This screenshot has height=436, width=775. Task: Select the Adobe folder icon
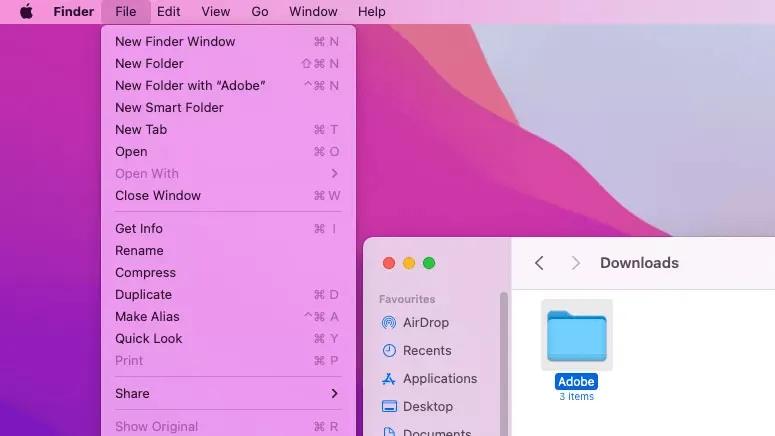pyautogui.click(x=577, y=335)
